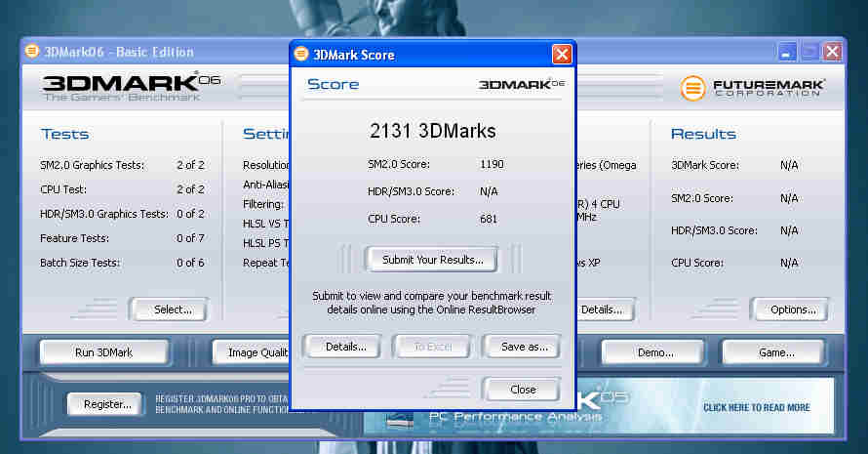This screenshot has height=454, width=868.
Task: Click Register 3DMark06 Pro banner text
Action: tap(222, 404)
